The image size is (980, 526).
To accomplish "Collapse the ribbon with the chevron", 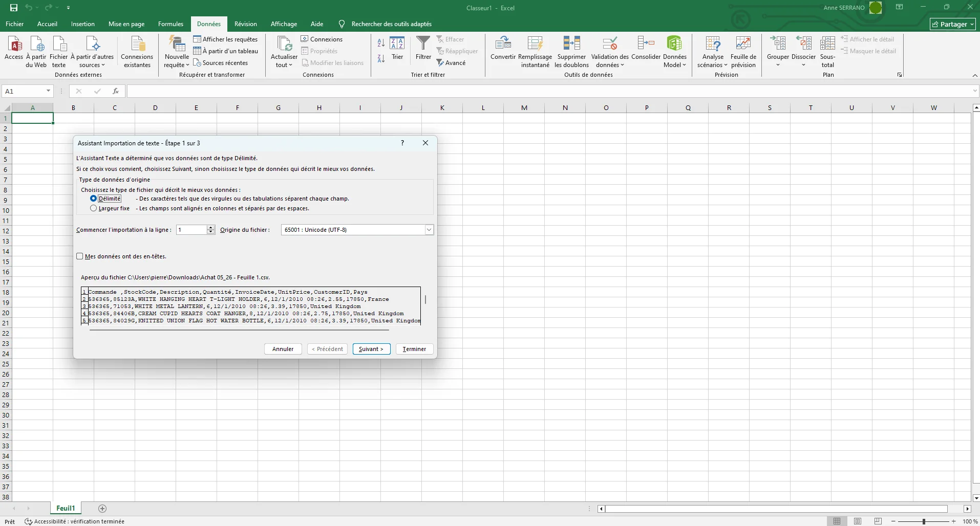I will [x=974, y=75].
